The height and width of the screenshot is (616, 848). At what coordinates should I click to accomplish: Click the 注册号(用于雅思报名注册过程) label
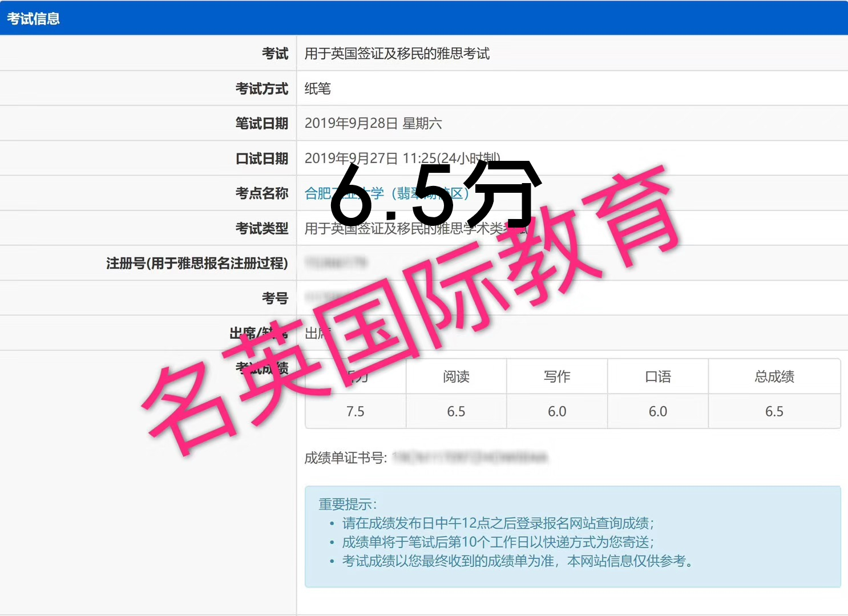(x=197, y=263)
